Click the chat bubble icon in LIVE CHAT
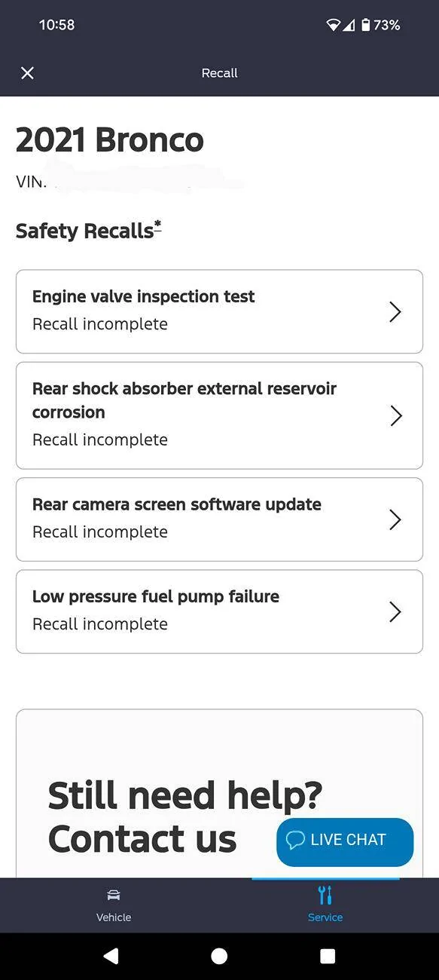The height and width of the screenshot is (980, 439). (x=294, y=840)
